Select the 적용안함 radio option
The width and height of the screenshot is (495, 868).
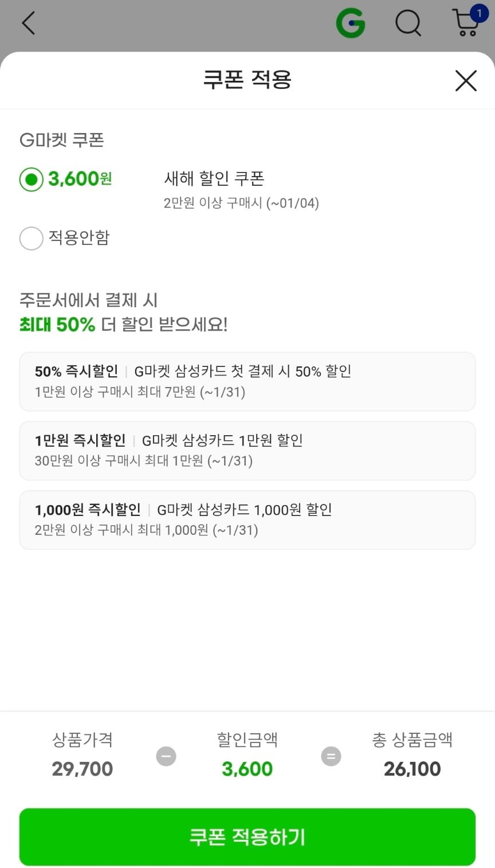(32, 238)
